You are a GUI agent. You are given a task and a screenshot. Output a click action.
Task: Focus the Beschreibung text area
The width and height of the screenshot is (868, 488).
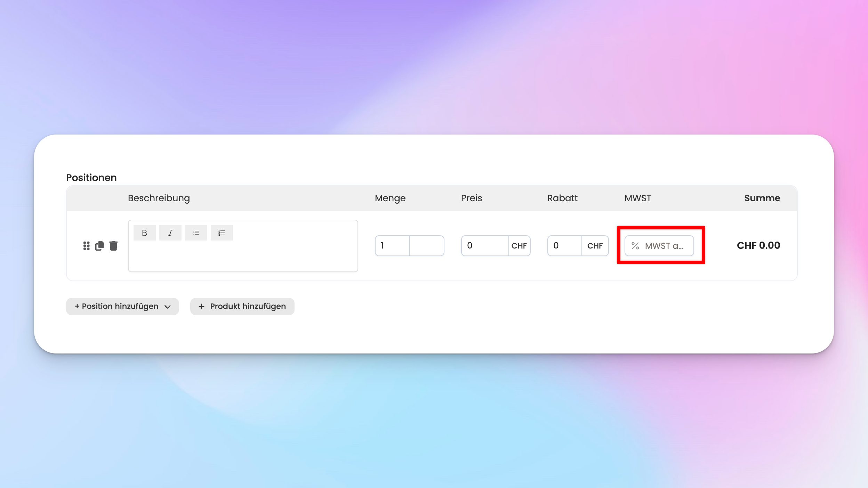click(243, 257)
